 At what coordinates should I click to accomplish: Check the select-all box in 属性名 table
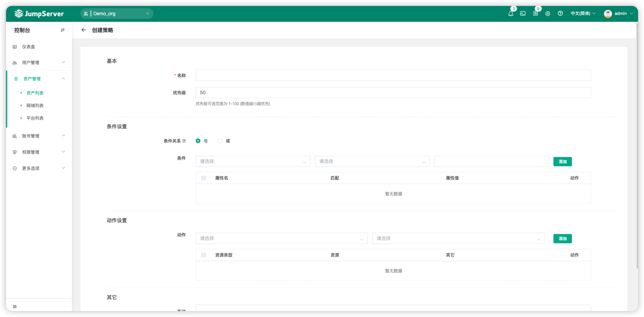(204, 178)
